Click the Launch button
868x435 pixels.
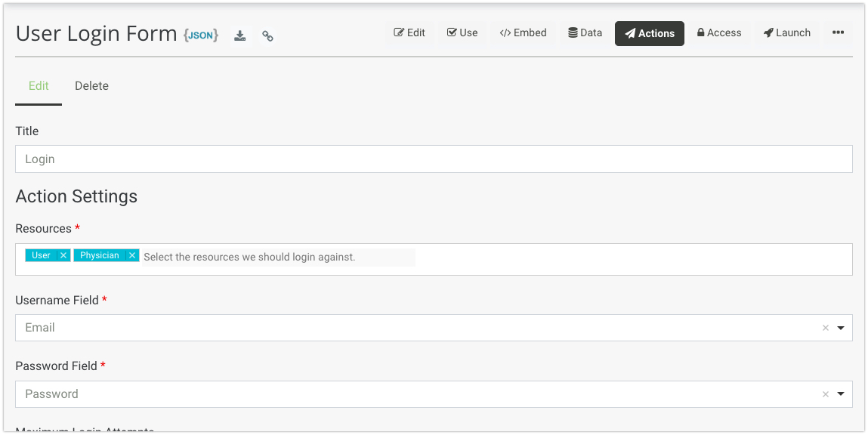pos(786,33)
